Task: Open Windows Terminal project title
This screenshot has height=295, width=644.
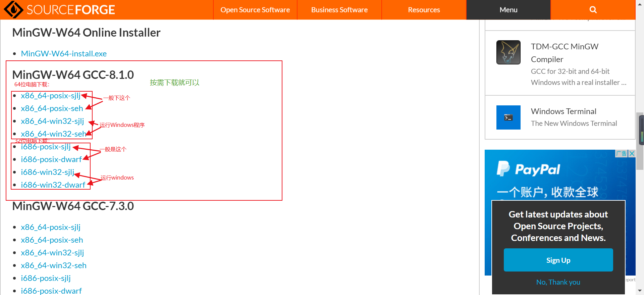Action: click(563, 111)
